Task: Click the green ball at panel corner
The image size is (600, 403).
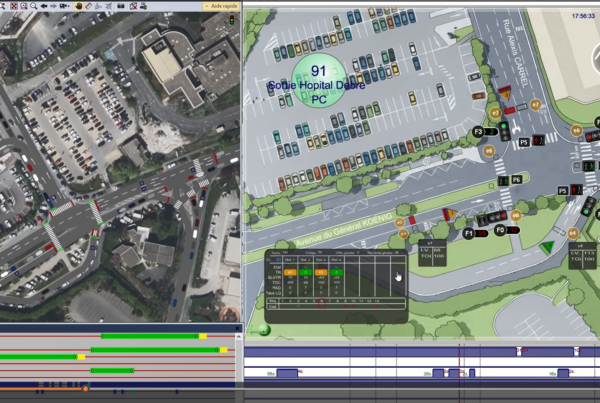Action: tap(265, 328)
